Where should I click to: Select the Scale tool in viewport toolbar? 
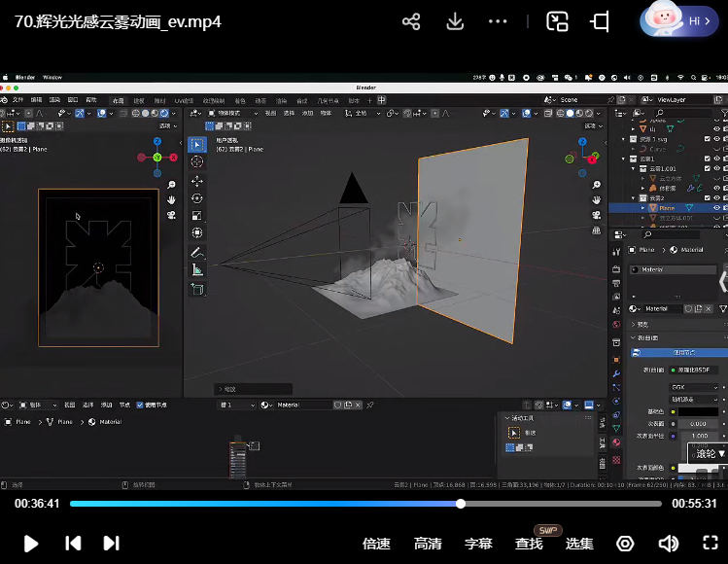tap(197, 216)
